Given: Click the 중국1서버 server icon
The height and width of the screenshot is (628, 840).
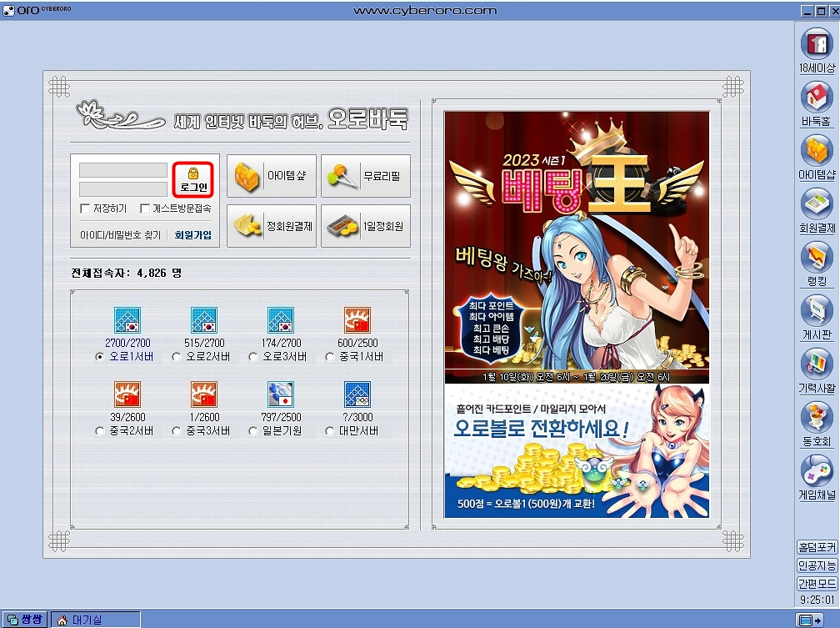Looking at the screenshot, I should [357, 320].
